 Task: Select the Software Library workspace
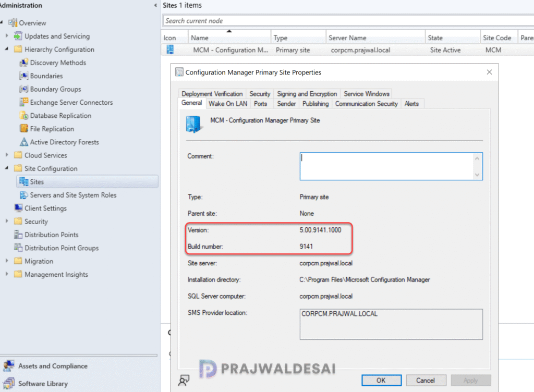click(43, 384)
